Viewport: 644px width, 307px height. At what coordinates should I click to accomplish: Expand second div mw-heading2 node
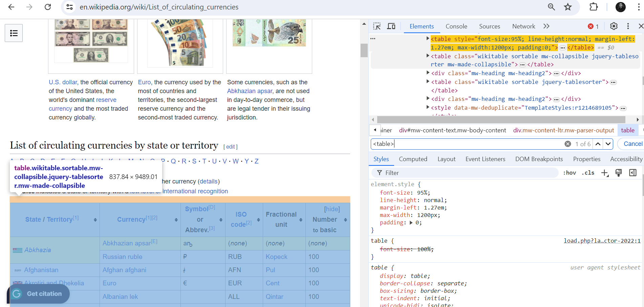coord(428,98)
